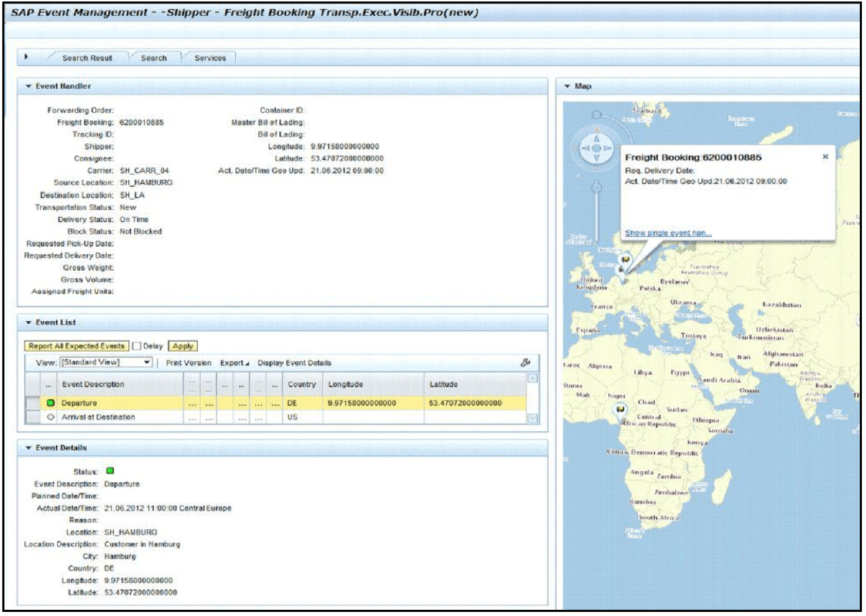Open the Export dropdown menu
Image resolution: width=866 pixels, height=616 pixels.
[234, 363]
